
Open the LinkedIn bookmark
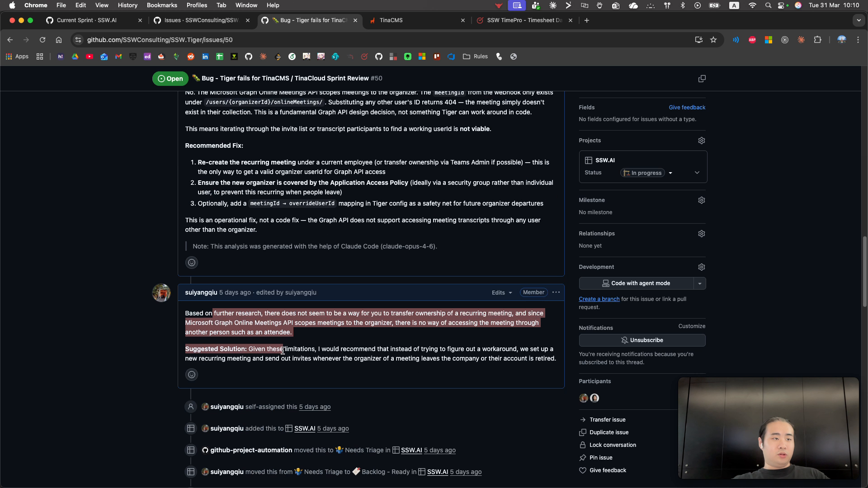[x=205, y=56]
